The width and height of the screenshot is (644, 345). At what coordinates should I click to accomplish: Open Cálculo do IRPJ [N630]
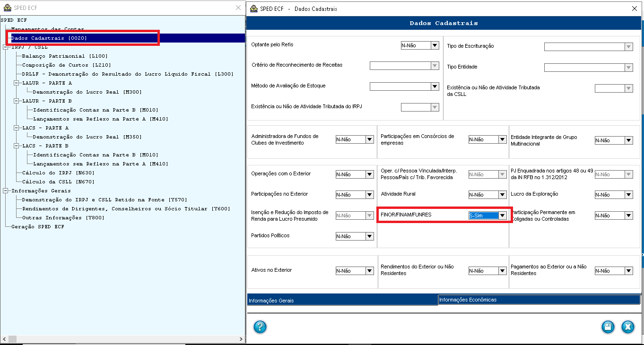[x=58, y=173]
